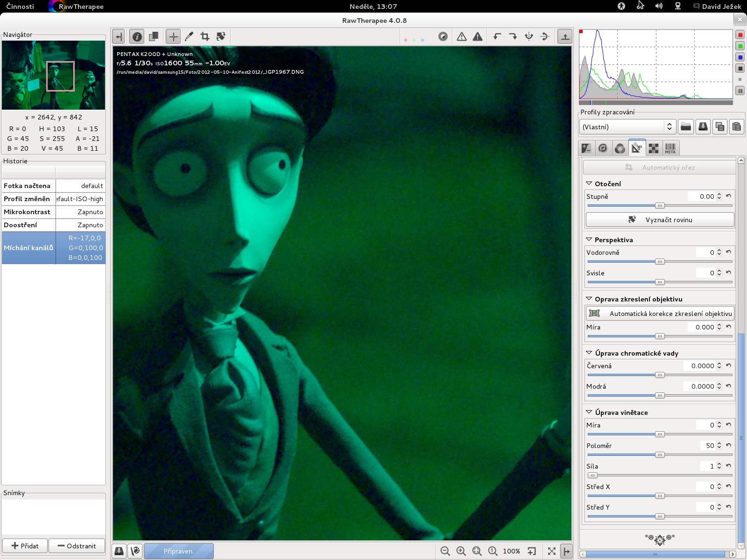The height and width of the screenshot is (560, 747).
Task: Adjust the Vodorovně perspective slider
Action: 660,262
